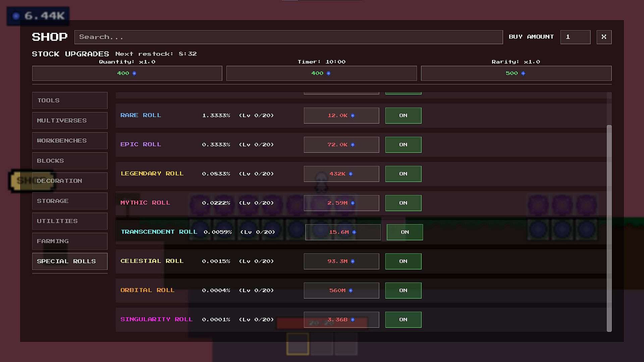This screenshot has height=362, width=644.
Task: Upgrade restock Timer for 400
Action: click(x=321, y=73)
